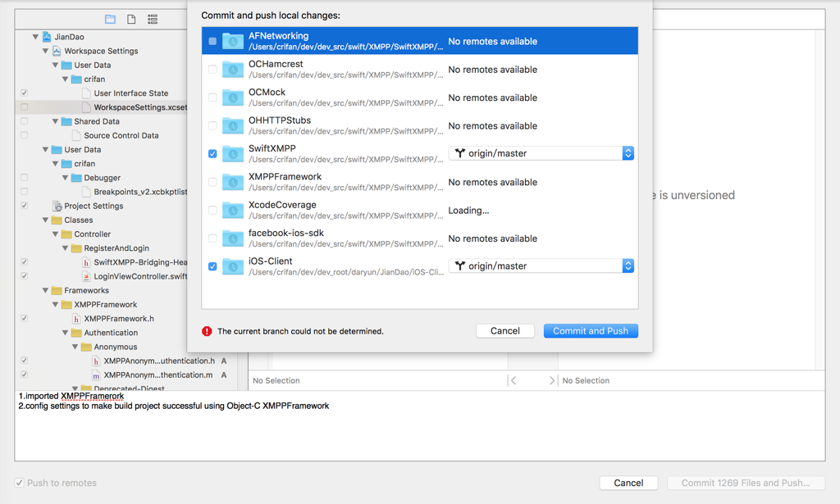Click the SwiftXMPP-Bridging header file icon
The width and height of the screenshot is (840, 504).
86,262
